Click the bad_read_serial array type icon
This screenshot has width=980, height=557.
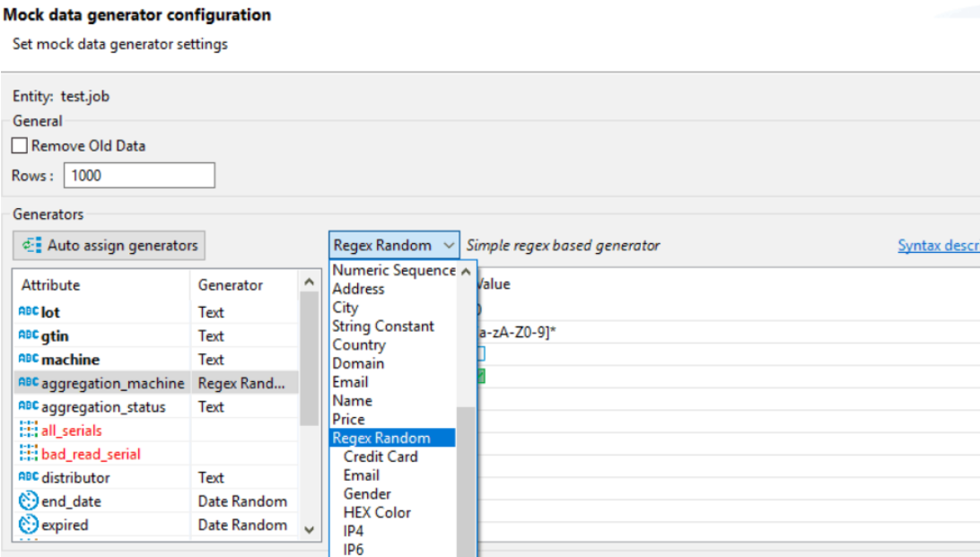point(28,454)
